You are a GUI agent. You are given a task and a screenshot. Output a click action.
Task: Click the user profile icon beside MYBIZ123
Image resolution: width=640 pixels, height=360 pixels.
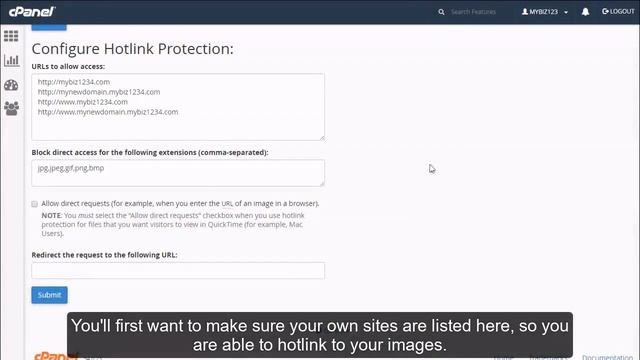(x=524, y=12)
